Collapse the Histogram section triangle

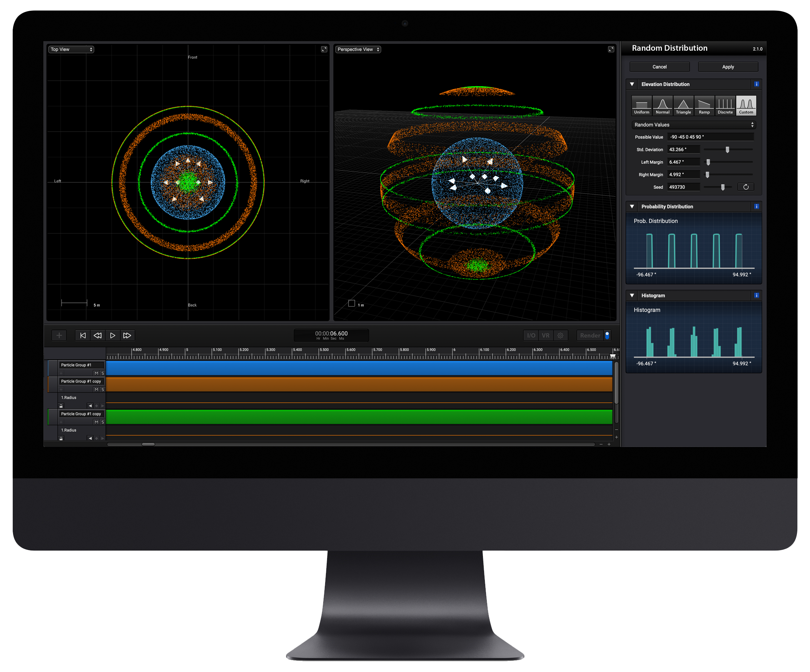(632, 295)
